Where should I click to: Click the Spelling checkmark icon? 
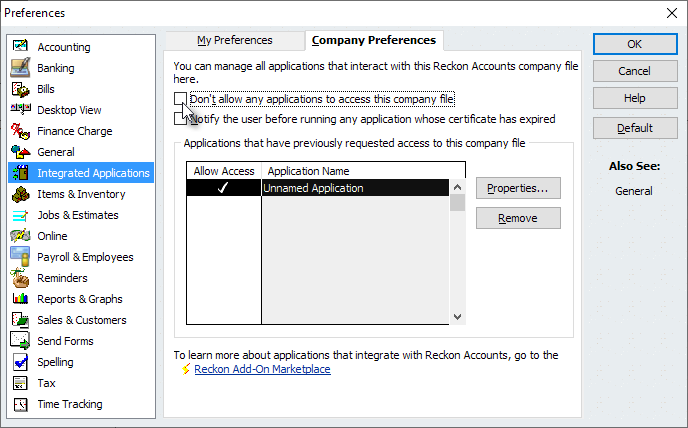point(20,362)
